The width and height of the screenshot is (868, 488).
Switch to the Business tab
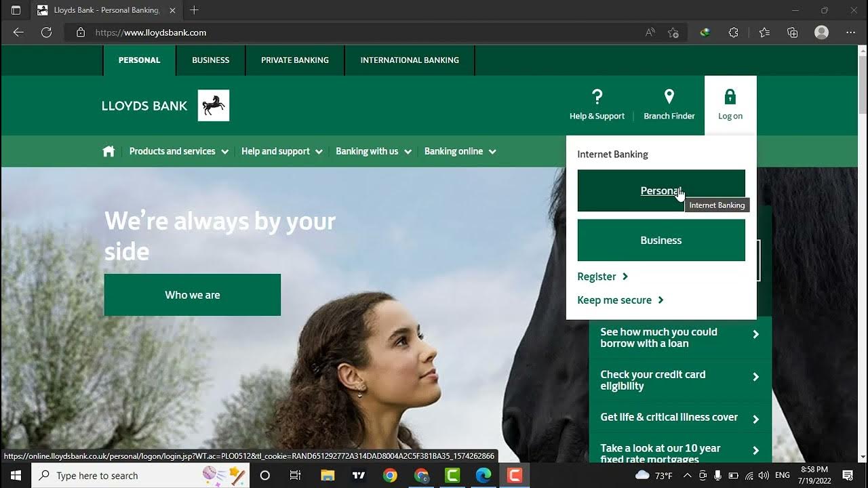pyautogui.click(x=211, y=60)
